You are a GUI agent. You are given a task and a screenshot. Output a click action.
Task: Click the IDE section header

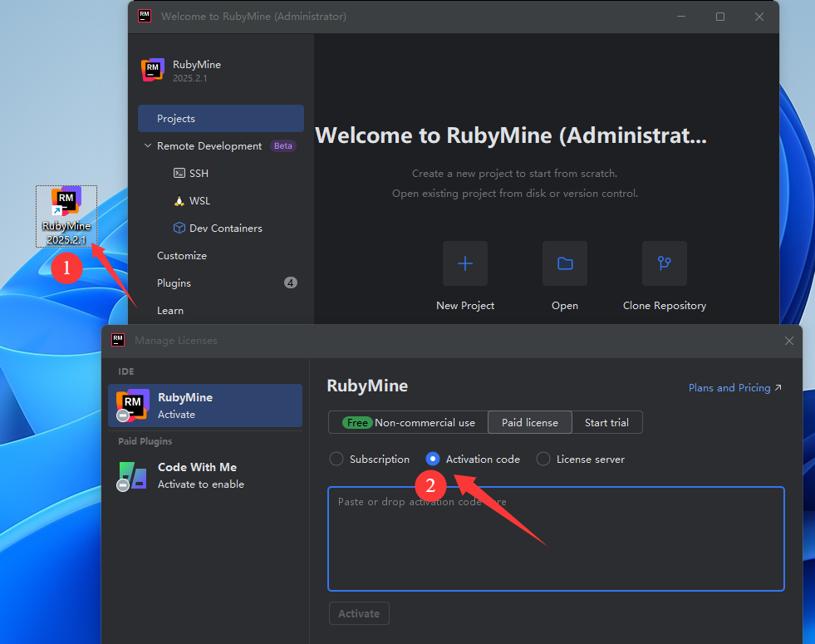(125, 371)
